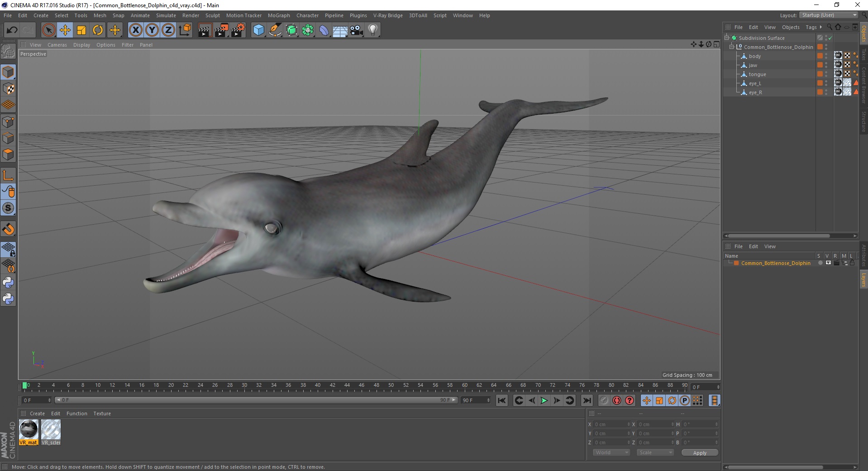Open Objects panel Tags menu
The height and width of the screenshot is (471, 868).
click(x=811, y=27)
